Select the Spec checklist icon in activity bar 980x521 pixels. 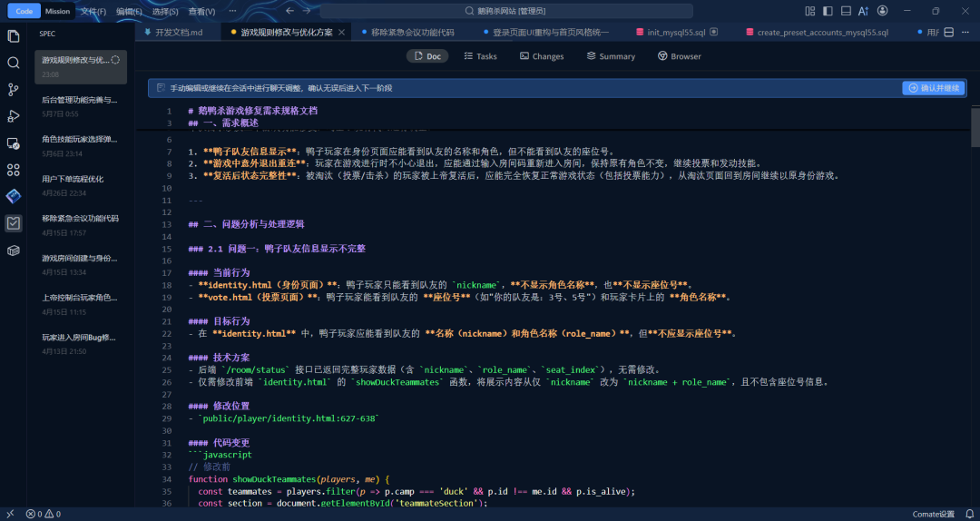coord(13,223)
